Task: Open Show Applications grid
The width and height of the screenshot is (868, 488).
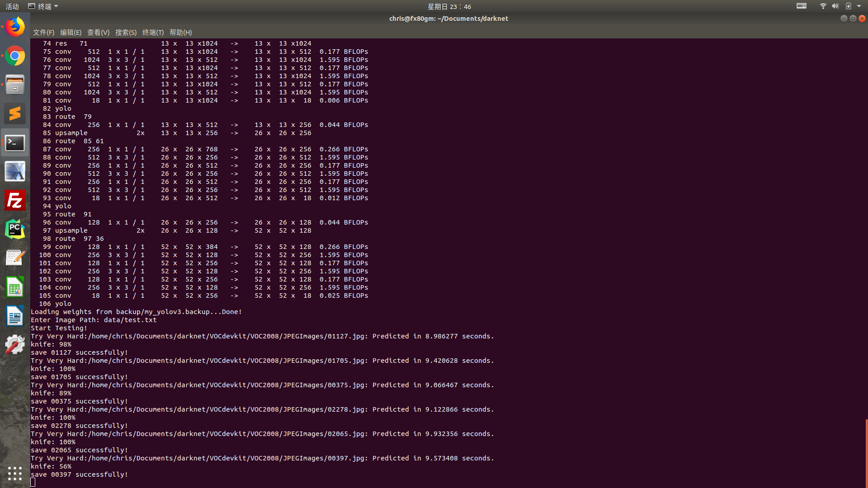Action: click(15, 474)
